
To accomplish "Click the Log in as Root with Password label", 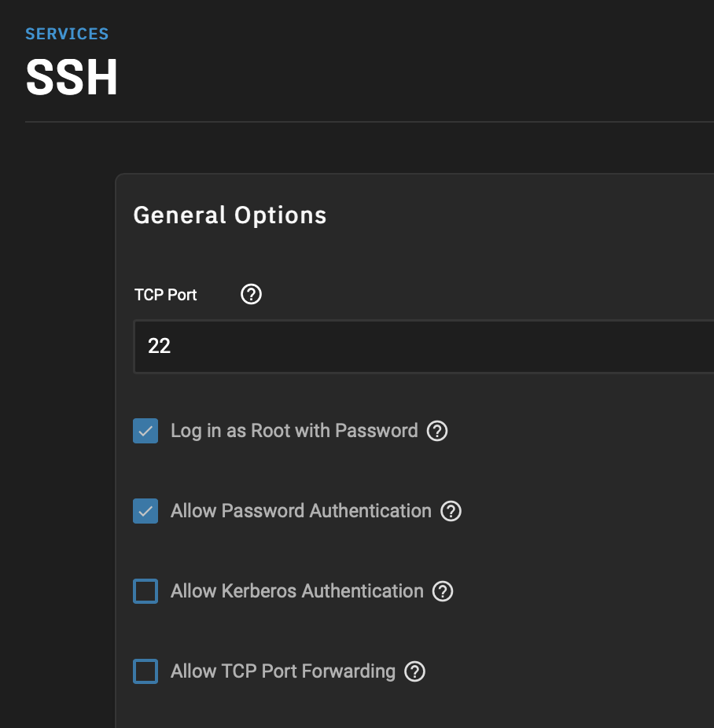I will pos(294,431).
